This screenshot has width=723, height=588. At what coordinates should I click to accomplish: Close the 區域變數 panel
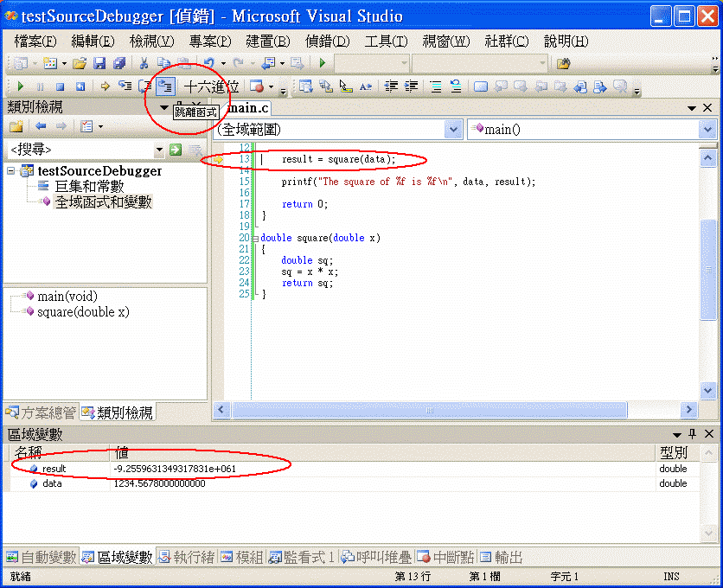click(709, 434)
